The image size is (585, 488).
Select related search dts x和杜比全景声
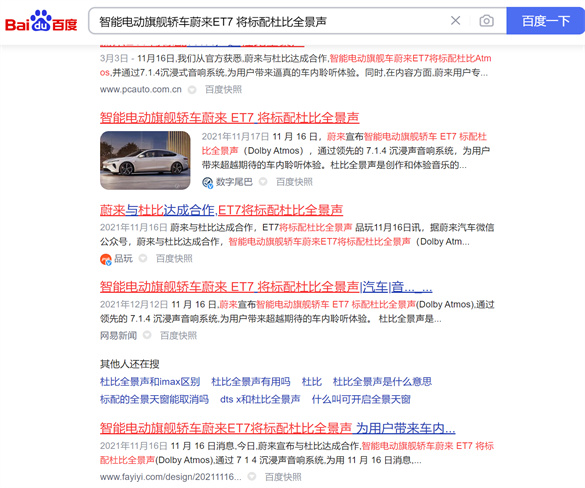[260, 400]
